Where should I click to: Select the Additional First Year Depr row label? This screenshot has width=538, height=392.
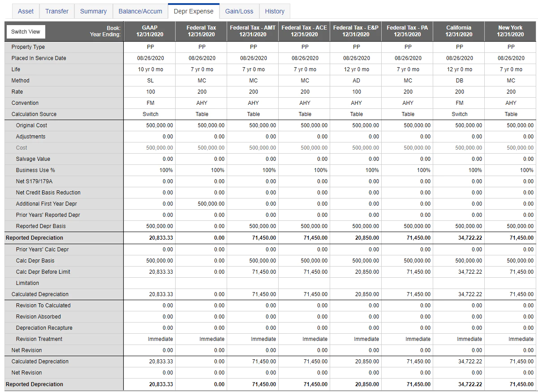click(x=47, y=204)
